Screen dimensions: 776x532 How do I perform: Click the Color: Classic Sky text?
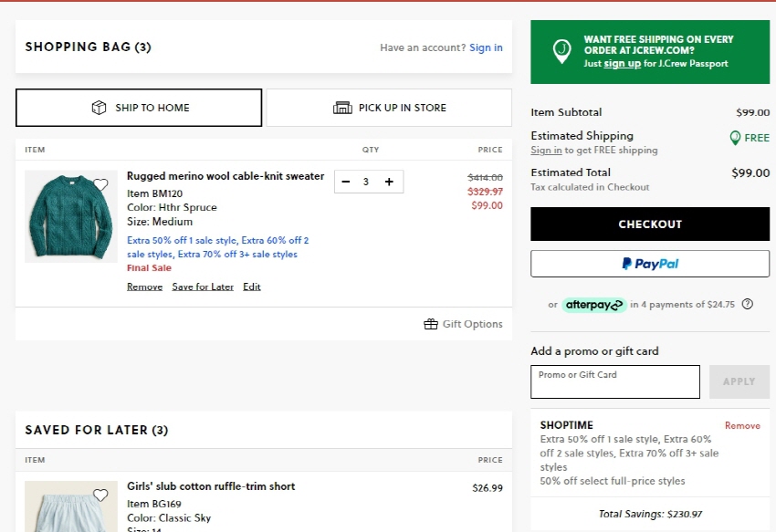[169, 518]
